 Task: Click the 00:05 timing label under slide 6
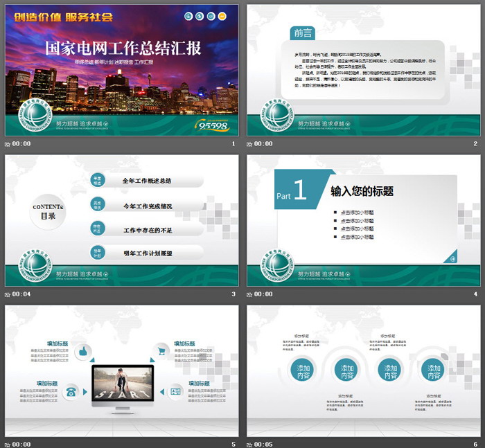(264, 444)
